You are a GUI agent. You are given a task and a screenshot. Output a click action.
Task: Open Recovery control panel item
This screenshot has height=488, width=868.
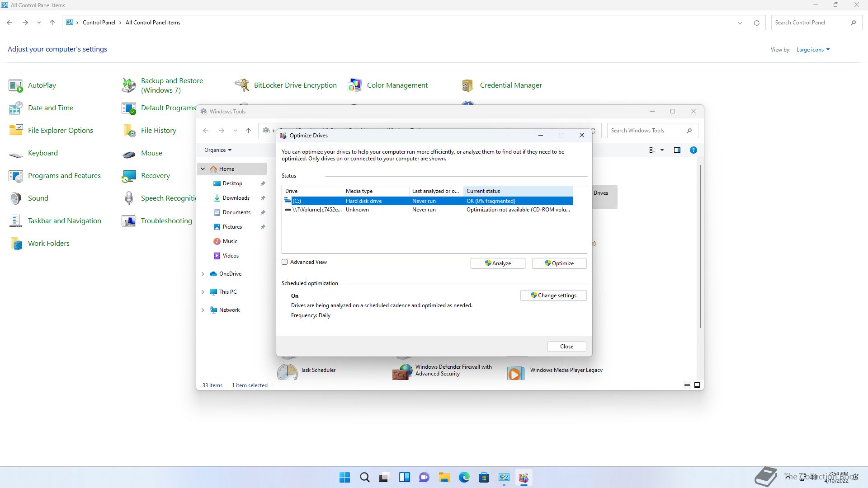tap(146, 176)
